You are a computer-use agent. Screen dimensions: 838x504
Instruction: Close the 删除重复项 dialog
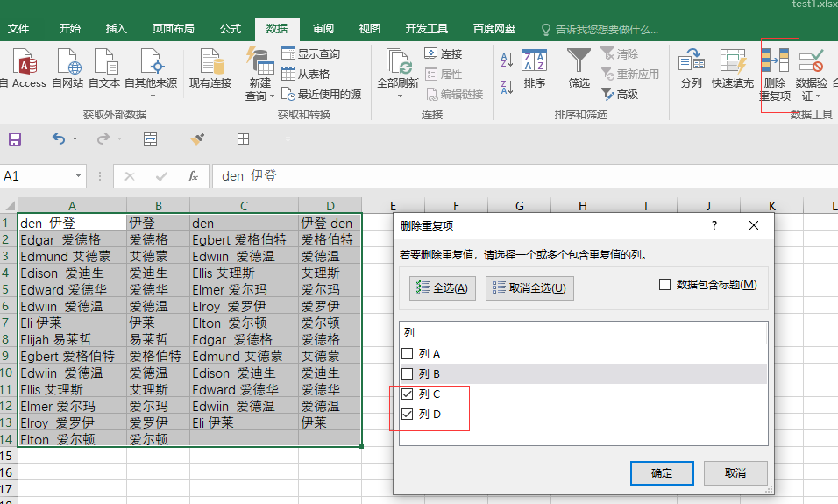(x=754, y=225)
